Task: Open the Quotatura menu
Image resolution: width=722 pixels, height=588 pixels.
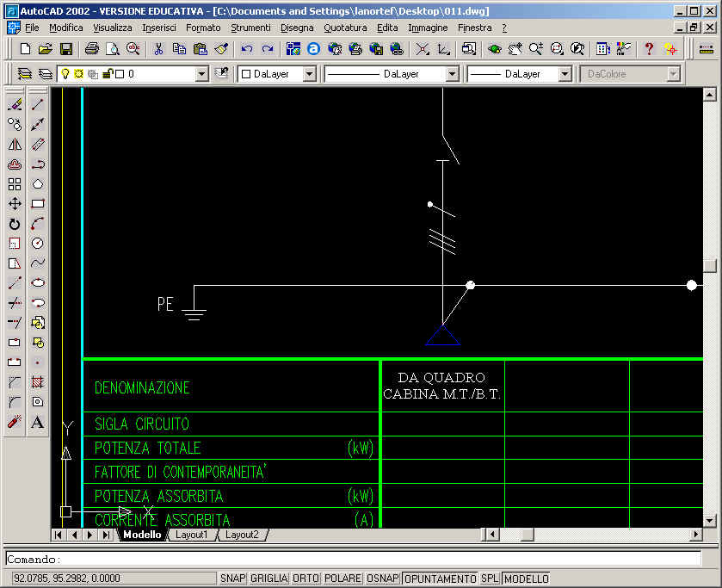Action: point(345,28)
